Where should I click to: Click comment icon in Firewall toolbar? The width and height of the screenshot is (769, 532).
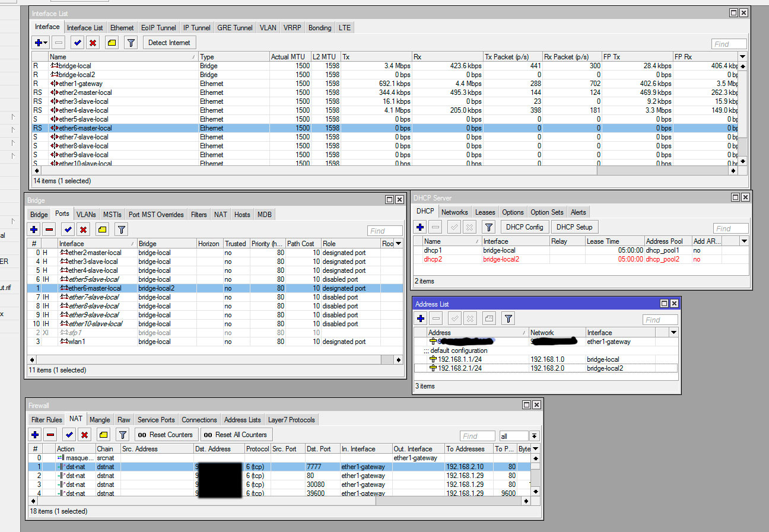click(x=104, y=435)
